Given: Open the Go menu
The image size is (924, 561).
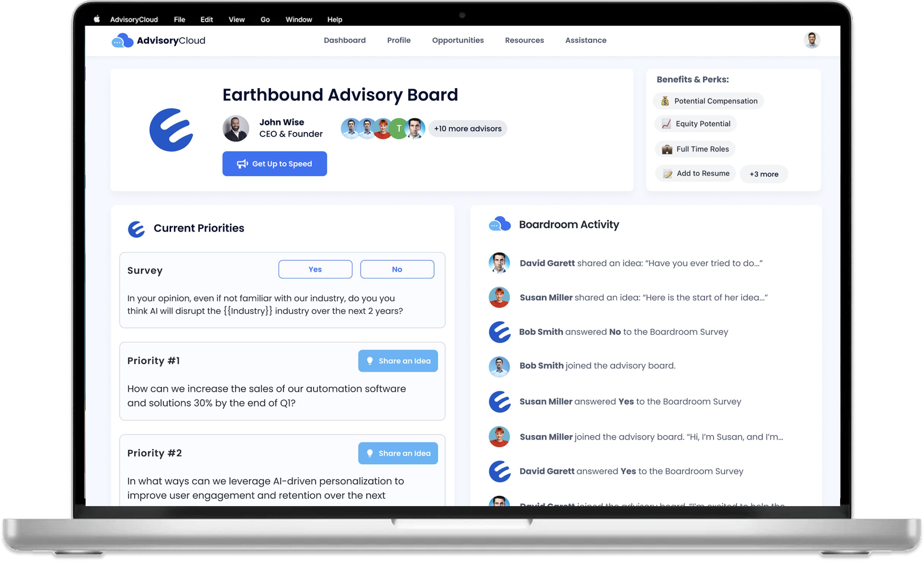Looking at the screenshot, I should [x=265, y=19].
